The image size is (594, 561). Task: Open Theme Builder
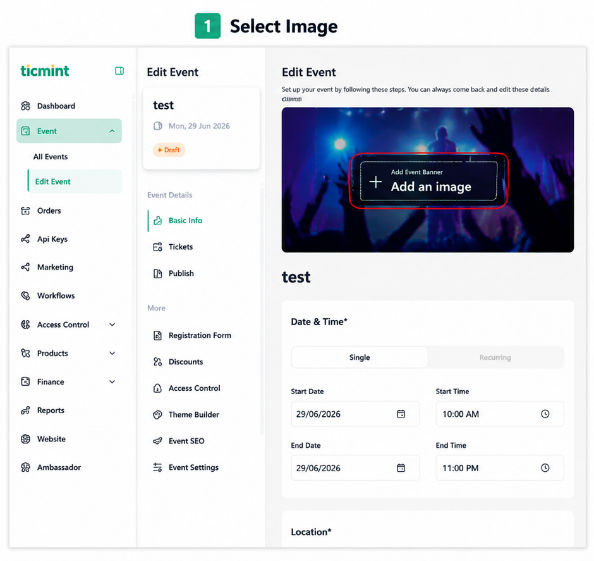[x=194, y=415]
